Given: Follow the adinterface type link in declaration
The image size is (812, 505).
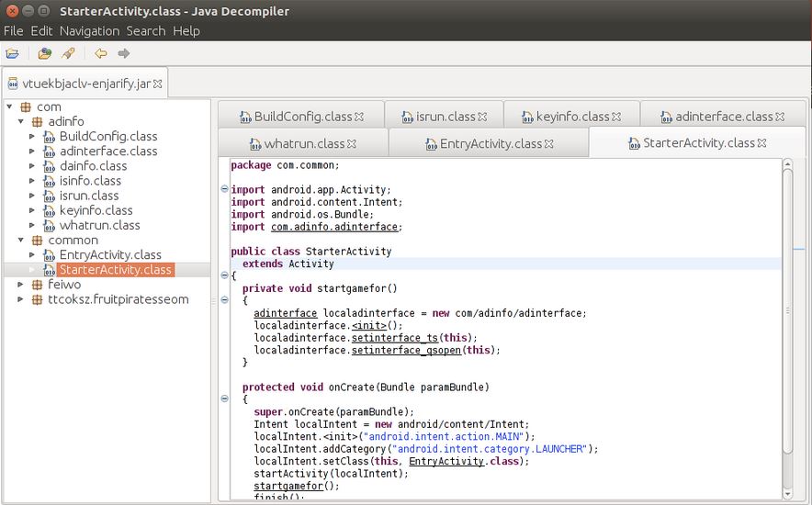Looking at the screenshot, I should 286,313.
